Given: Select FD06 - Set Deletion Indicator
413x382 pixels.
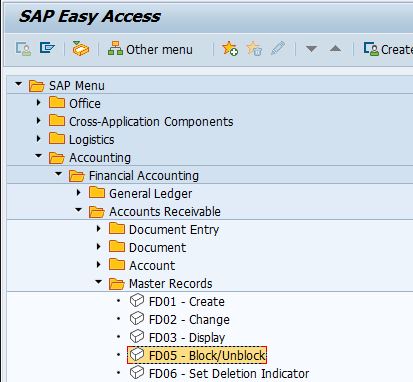Looking at the screenshot, I should [x=229, y=374].
